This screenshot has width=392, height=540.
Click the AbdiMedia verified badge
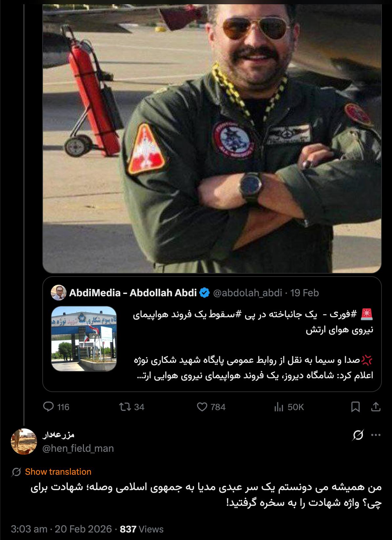tap(205, 293)
